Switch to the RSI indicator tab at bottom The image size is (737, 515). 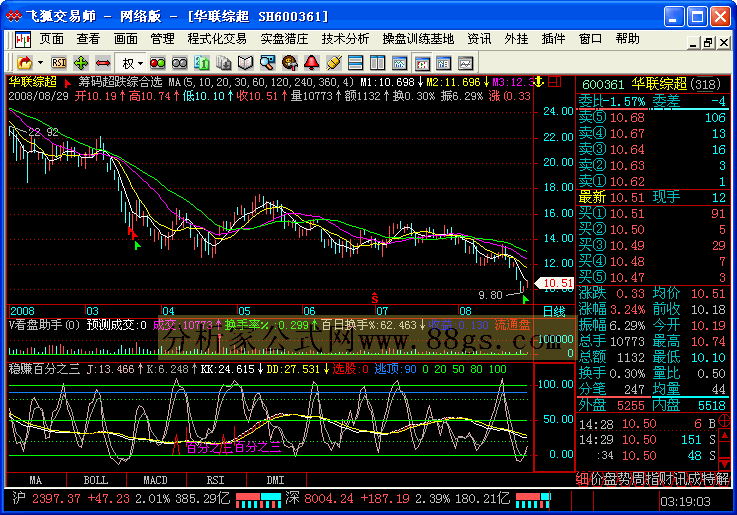(x=216, y=480)
